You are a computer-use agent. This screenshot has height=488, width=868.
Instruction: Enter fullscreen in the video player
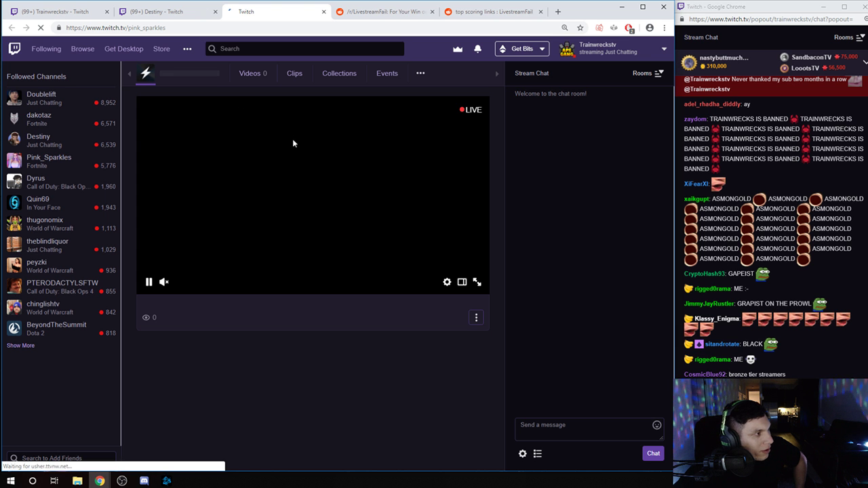tap(477, 282)
